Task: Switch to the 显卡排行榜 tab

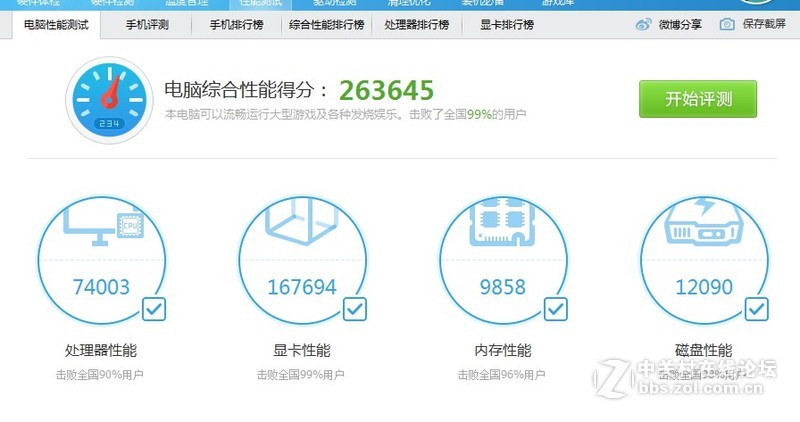Action: (x=507, y=24)
